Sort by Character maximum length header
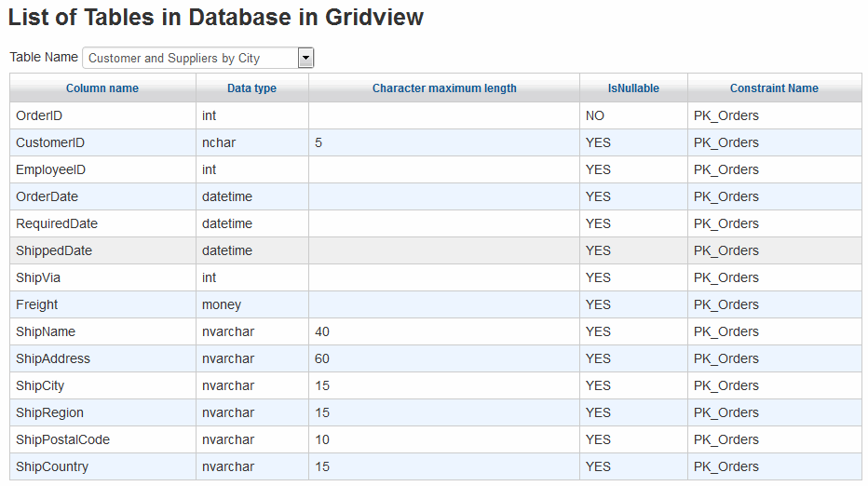 [x=444, y=88]
